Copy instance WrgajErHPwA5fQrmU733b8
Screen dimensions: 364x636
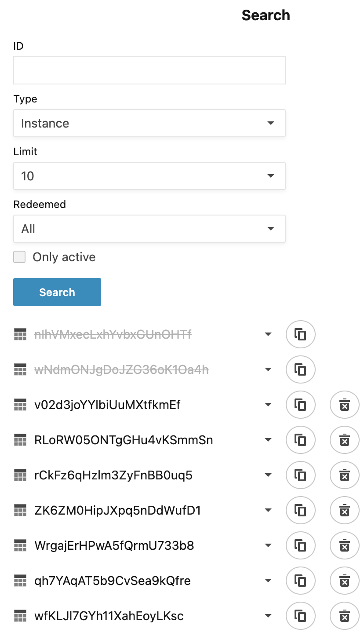coord(301,545)
